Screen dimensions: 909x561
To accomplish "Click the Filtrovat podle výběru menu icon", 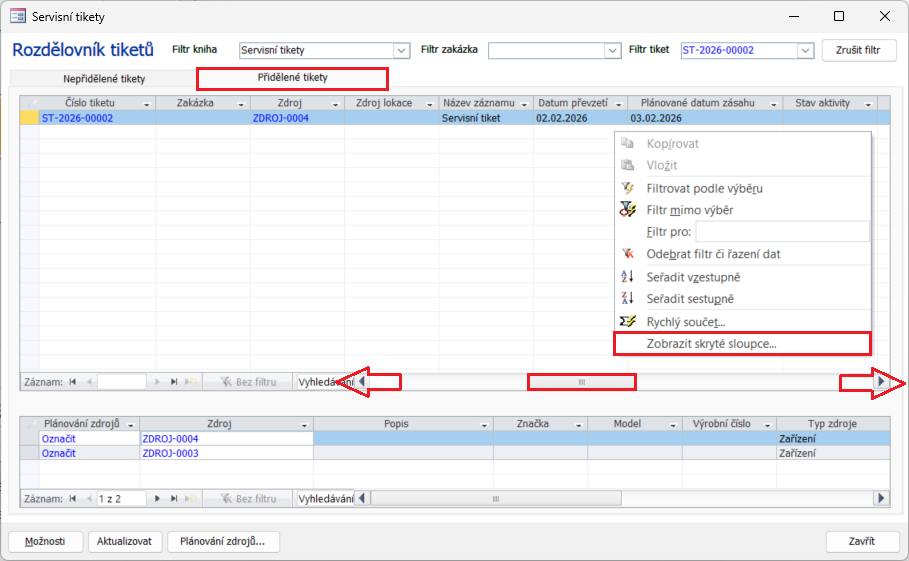I will 628,188.
